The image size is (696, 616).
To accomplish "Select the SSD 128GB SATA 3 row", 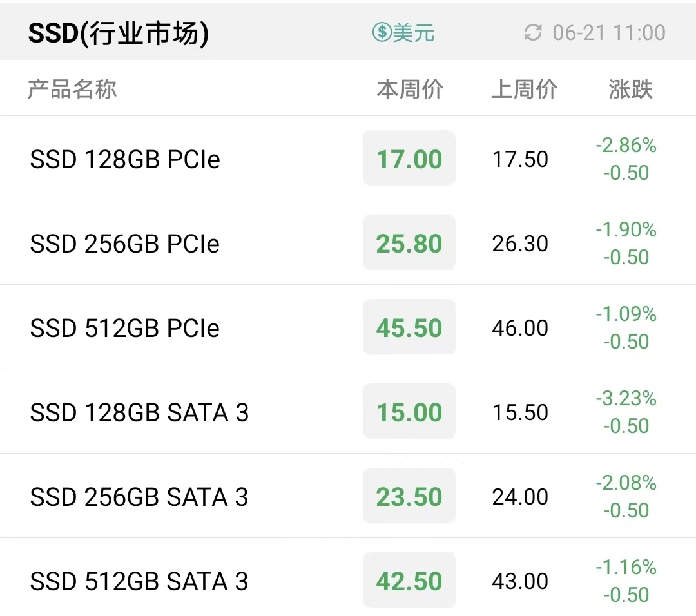I will (348, 411).
